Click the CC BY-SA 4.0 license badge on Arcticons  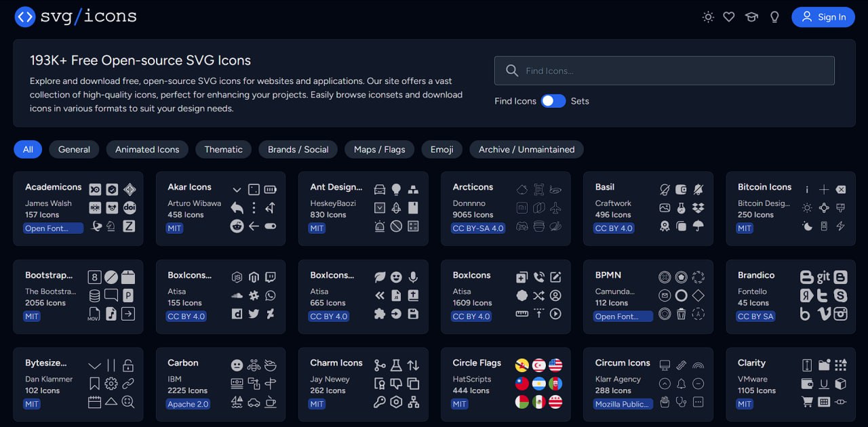[478, 228]
